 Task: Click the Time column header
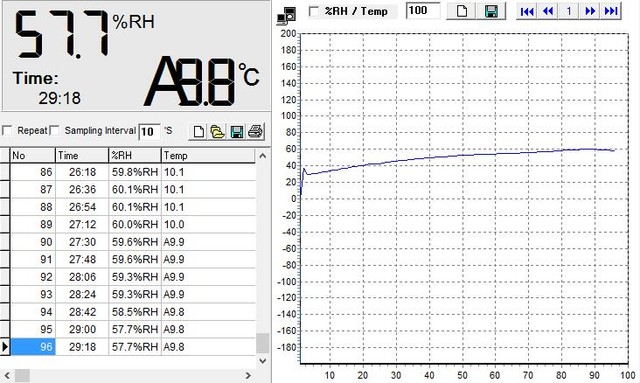[82, 156]
